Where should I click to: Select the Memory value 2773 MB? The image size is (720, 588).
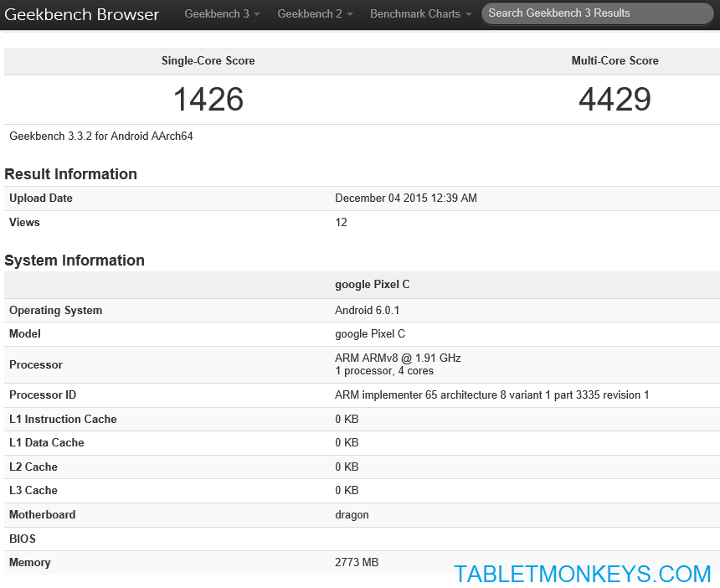pyautogui.click(x=357, y=562)
